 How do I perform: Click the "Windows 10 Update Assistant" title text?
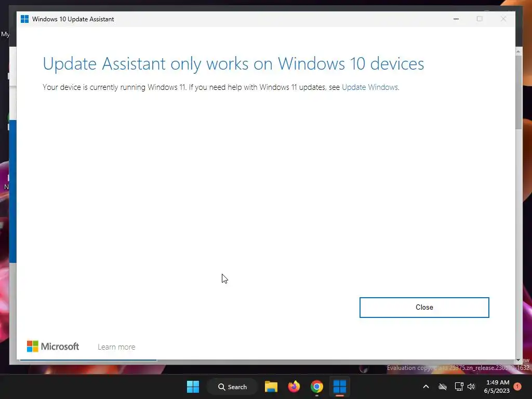[x=73, y=19]
